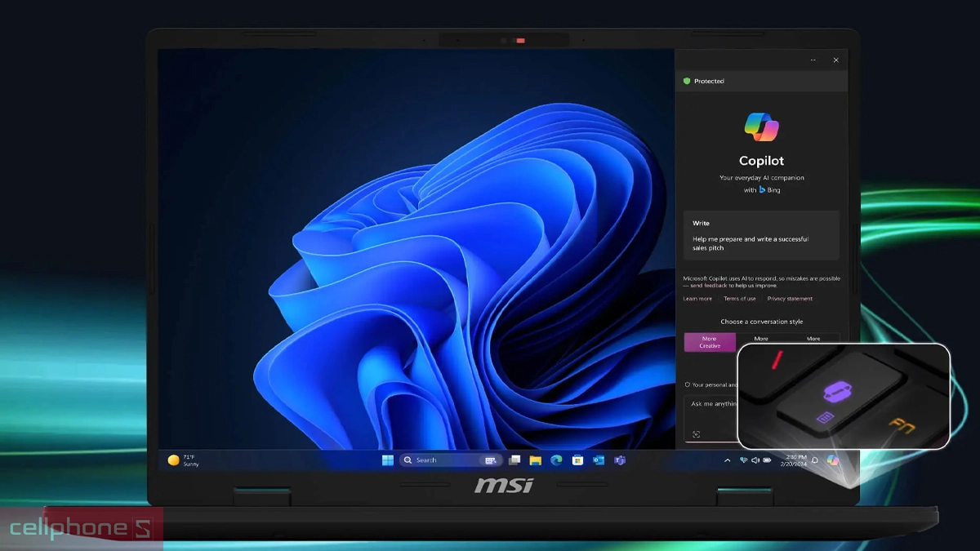Open the Windows Start menu

pos(387,460)
